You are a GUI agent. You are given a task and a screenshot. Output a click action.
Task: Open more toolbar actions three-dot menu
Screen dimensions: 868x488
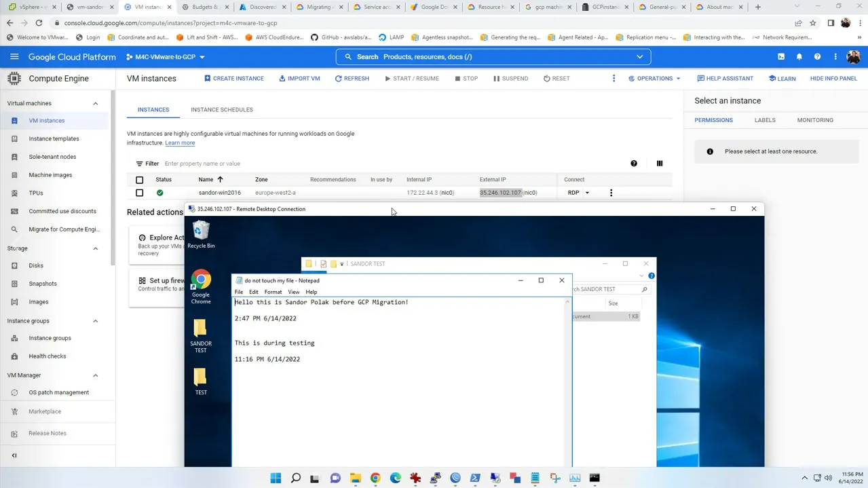[614, 79]
